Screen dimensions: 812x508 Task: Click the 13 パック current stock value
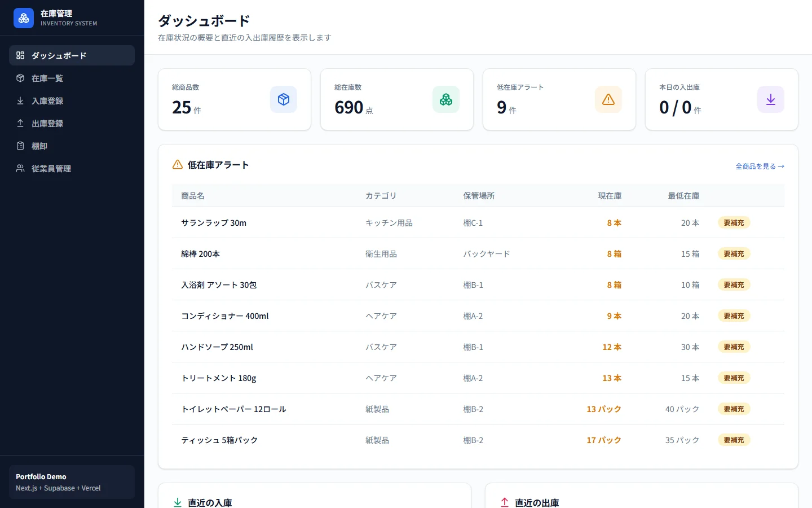point(604,409)
